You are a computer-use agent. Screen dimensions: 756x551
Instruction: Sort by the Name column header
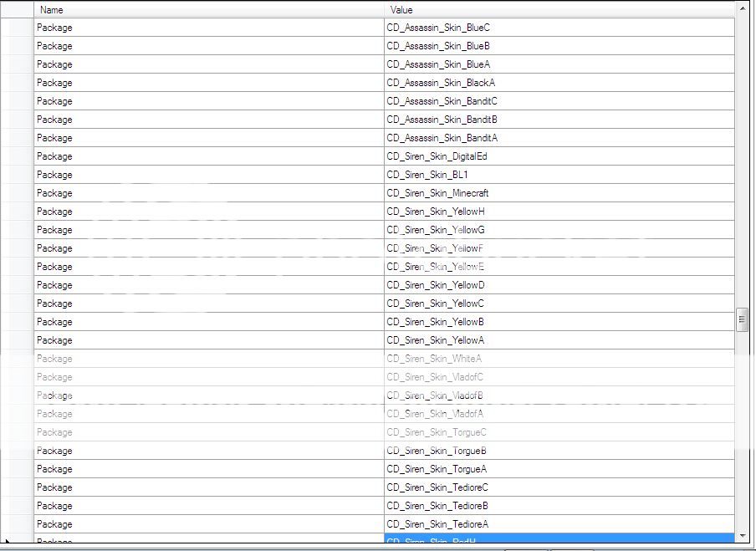pyautogui.click(x=209, y=10)
